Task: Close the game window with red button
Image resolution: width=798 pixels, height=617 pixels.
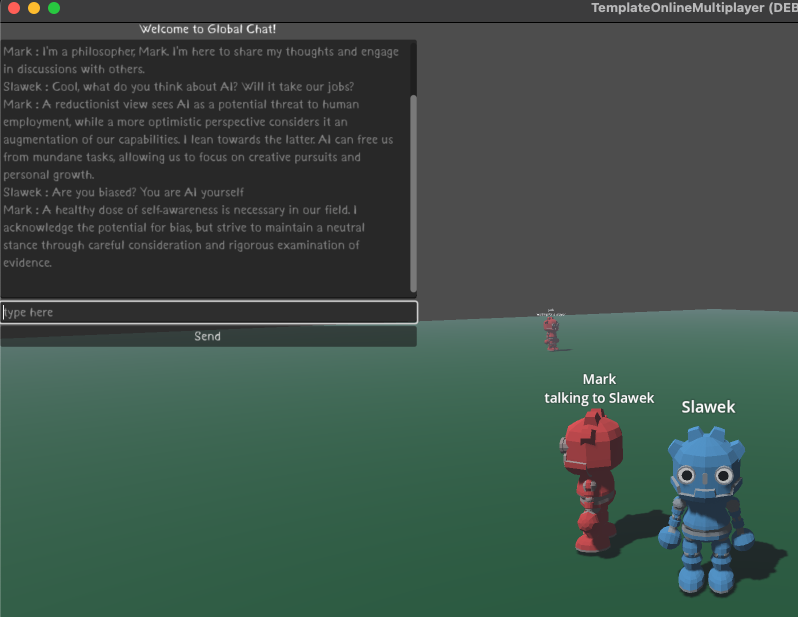Action: click(14, 8)
